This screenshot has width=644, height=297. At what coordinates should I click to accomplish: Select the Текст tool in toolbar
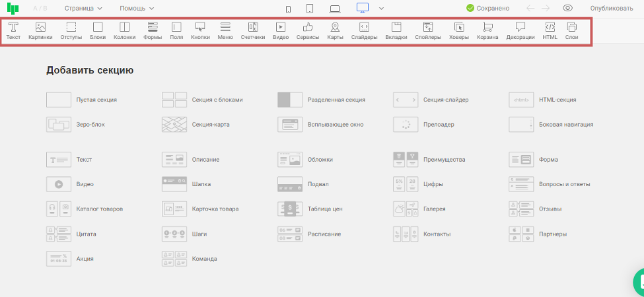point(13,31)
